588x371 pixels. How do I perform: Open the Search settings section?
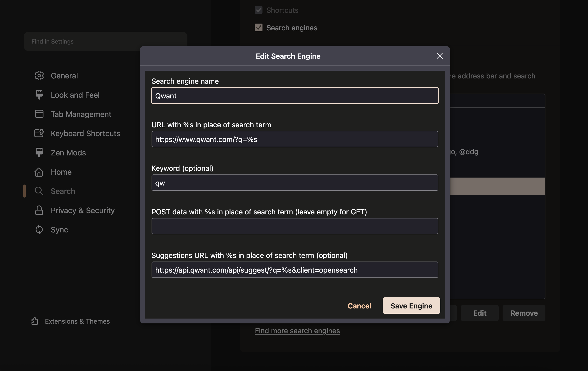point(63,191)
